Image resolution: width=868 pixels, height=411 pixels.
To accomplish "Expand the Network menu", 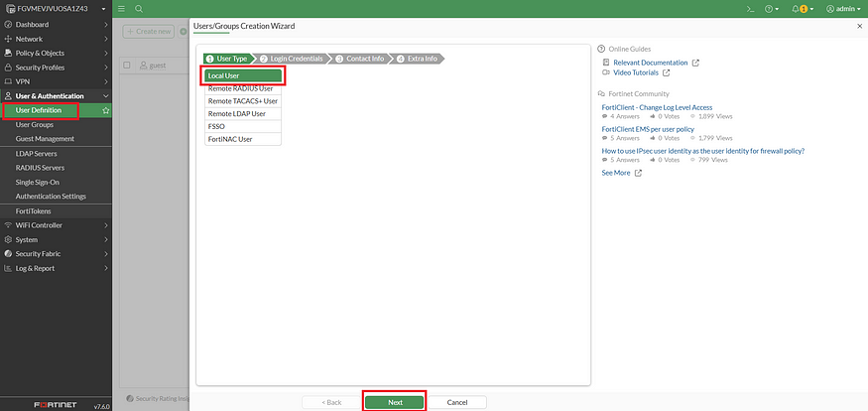I will [56, 39].
